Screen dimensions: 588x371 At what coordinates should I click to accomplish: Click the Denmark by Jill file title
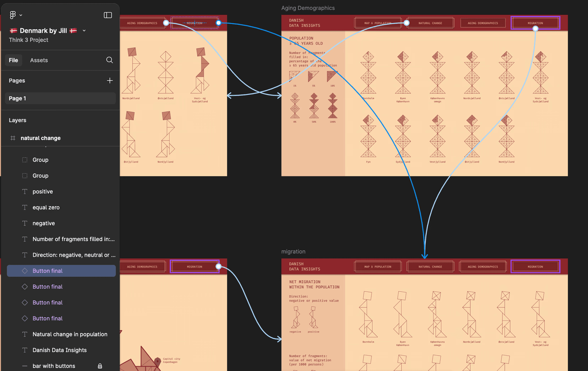click(43, 31)
